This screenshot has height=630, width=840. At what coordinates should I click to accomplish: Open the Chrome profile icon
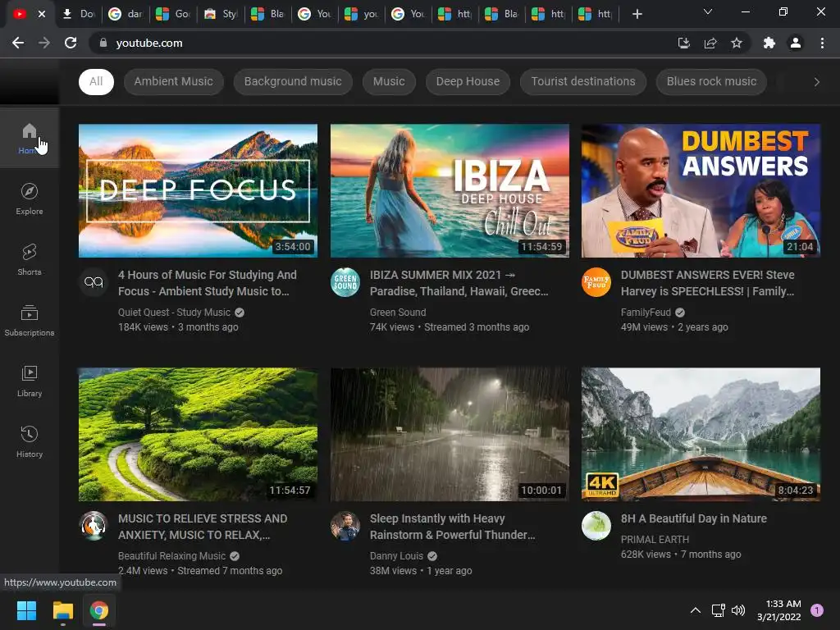pos(796,43)
